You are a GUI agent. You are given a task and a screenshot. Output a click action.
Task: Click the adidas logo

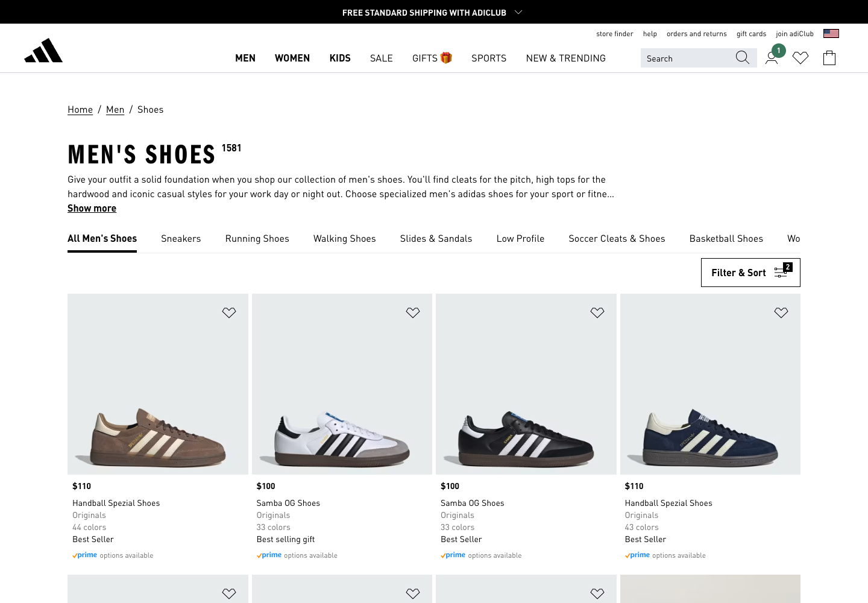[43, 51]
